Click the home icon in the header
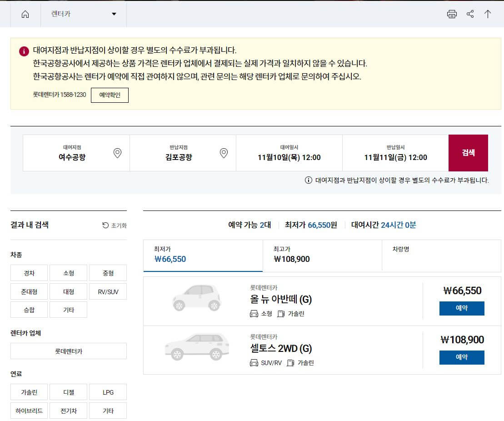Image resolution: width=504 pixels, height=421 pixels. 25,14
